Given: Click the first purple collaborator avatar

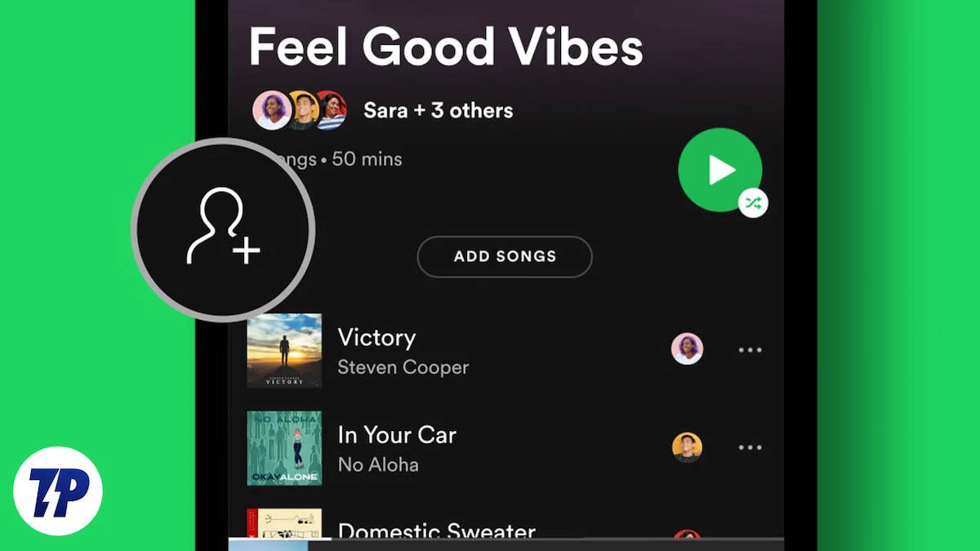Looking at the screenshot, I should [x=270, y=110].
